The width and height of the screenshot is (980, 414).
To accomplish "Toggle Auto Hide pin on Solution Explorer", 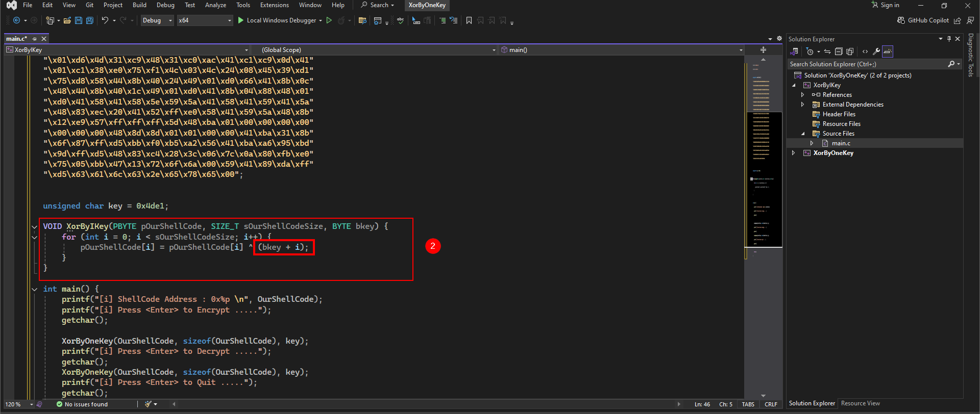I will (949, 39).
